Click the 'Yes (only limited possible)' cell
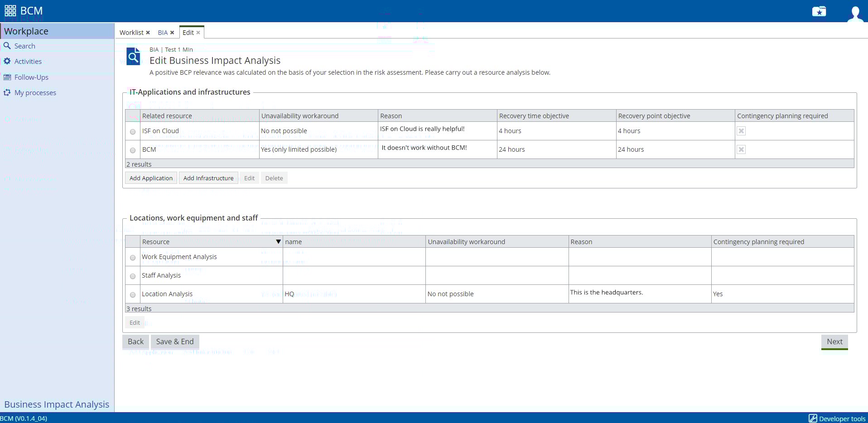Screen dimensions: 868x423 (318, 149)
